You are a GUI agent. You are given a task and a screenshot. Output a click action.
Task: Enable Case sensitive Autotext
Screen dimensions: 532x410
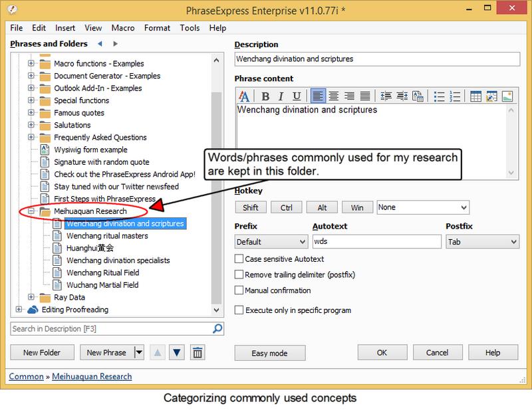[239, 259]
